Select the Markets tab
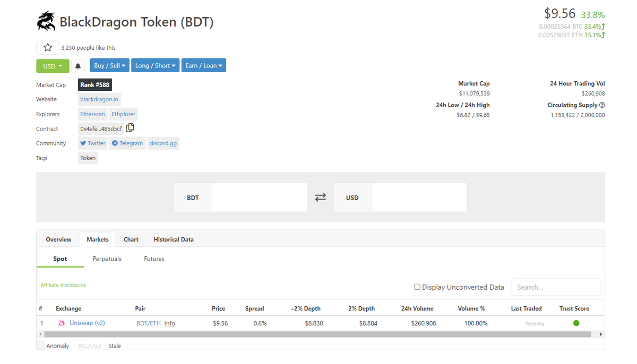The height and width of the screenshot is (364, 637). coord(98,239)
